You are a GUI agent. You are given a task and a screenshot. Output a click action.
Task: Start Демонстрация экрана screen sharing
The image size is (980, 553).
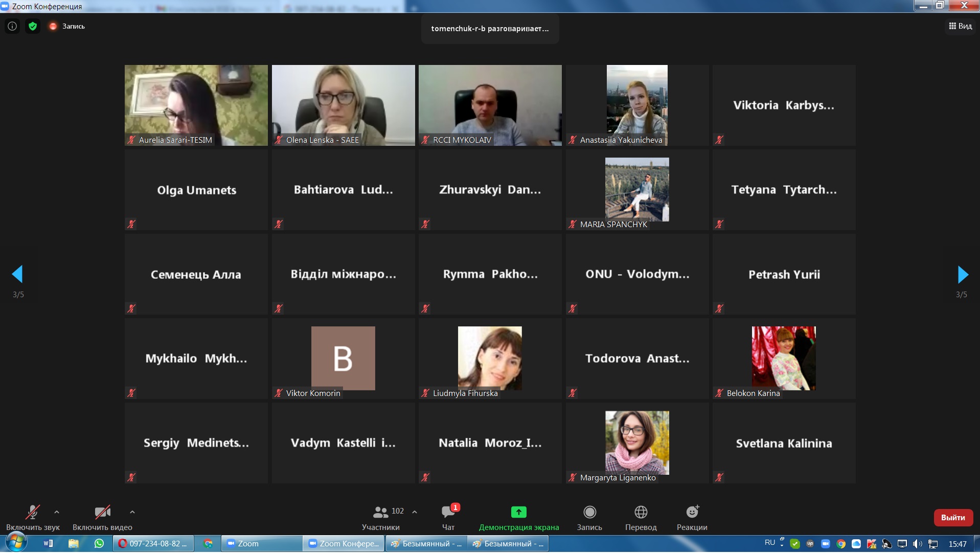coord(519,518)
